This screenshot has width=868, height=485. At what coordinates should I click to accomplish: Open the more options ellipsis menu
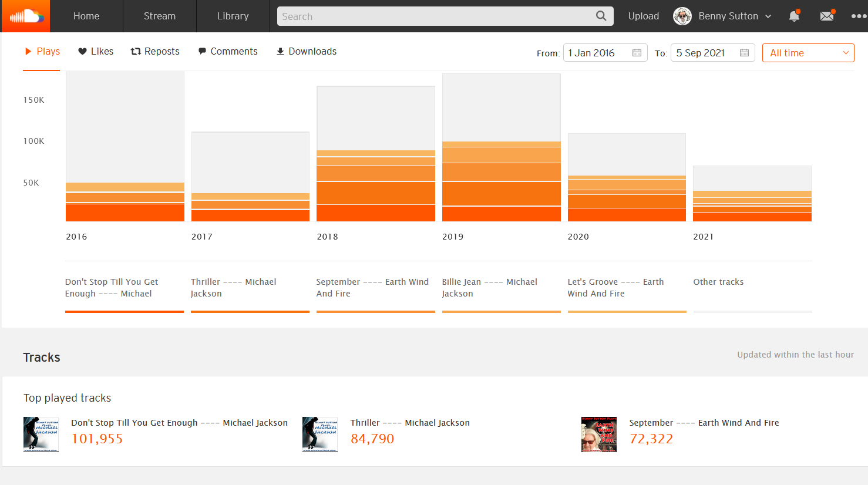point(859,16)
